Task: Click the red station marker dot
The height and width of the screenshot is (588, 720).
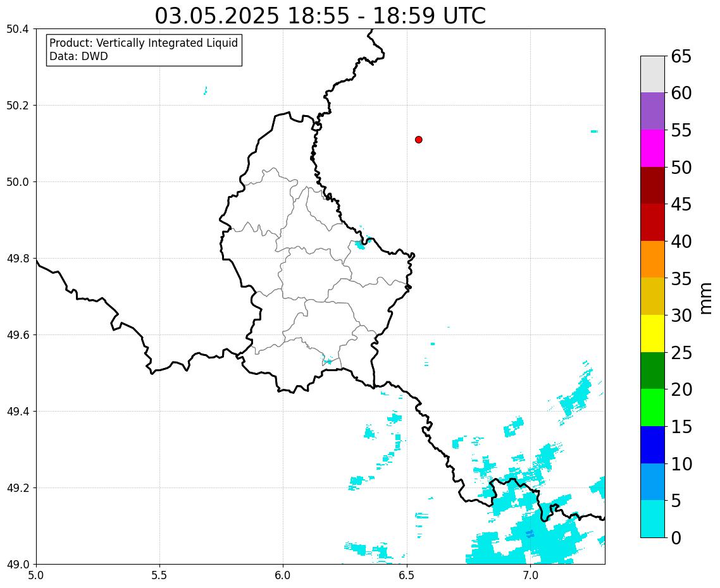Action: (x=418, y=140)
